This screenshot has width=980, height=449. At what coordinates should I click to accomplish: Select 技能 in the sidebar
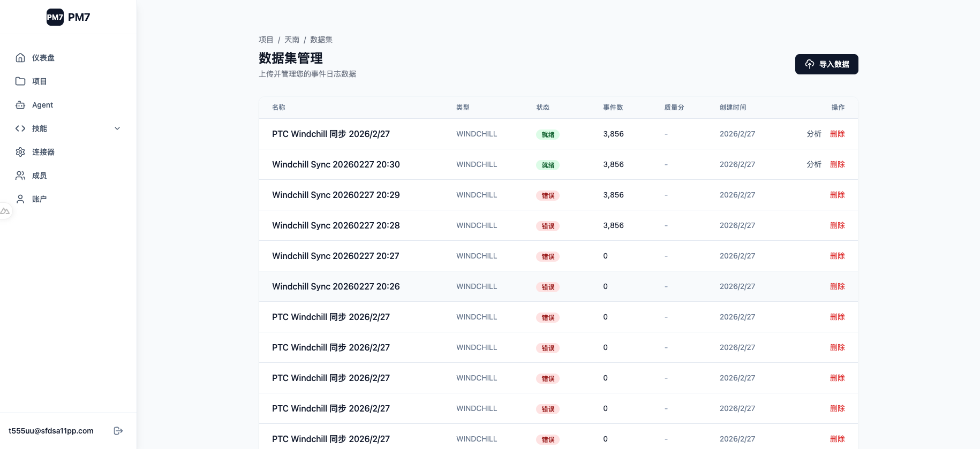pyautogui.click(x=69, y=128)
